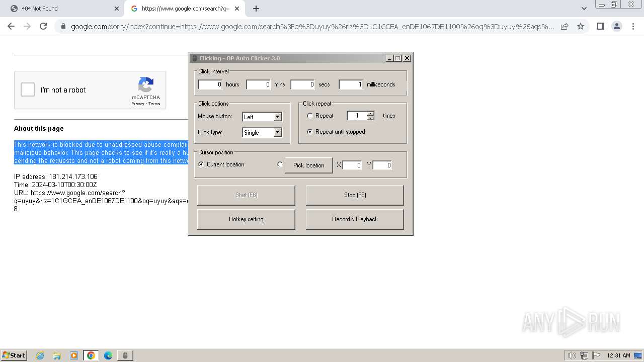The height and width of the screenshot is (362, 644).
Task: Click the Start (F6) button
Action: (x=246, y=195)
